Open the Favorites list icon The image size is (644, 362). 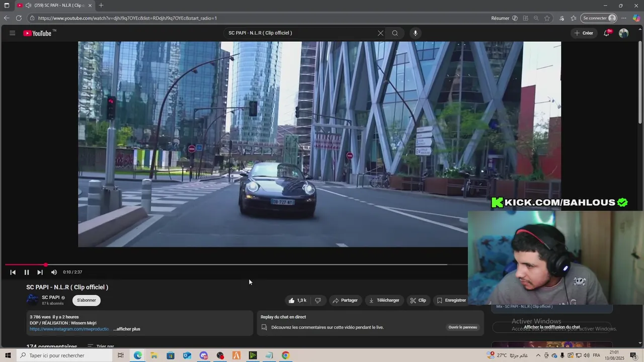(x=574, y=18)
